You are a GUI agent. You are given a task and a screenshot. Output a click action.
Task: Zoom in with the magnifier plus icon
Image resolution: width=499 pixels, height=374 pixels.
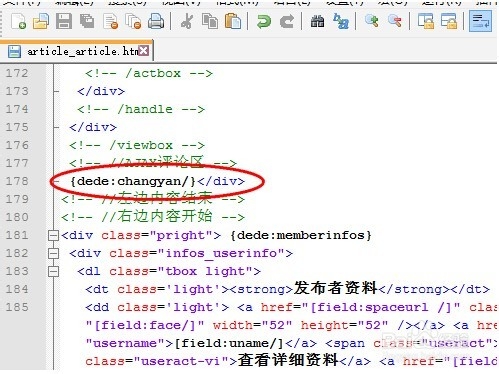click(x=371, y=21)
